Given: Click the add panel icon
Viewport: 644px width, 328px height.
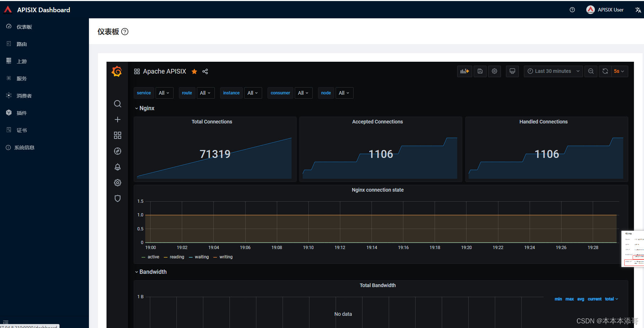Looking at the screenshot, I should tap(465, 71).
